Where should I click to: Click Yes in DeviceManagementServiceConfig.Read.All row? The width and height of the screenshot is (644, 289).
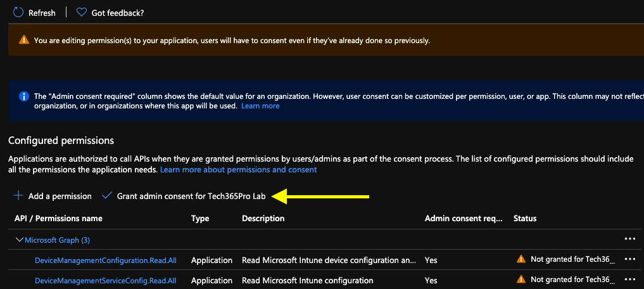431,280
